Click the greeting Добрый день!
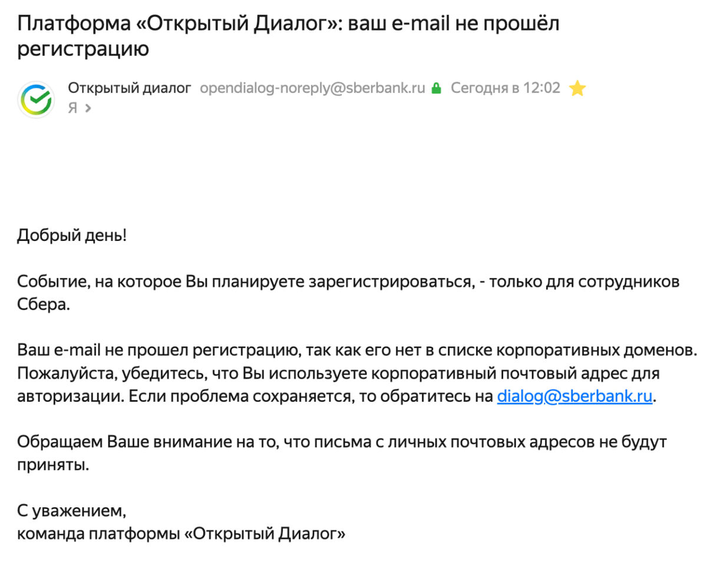Screen dimensions: 707x588 [x=71, y=236]
